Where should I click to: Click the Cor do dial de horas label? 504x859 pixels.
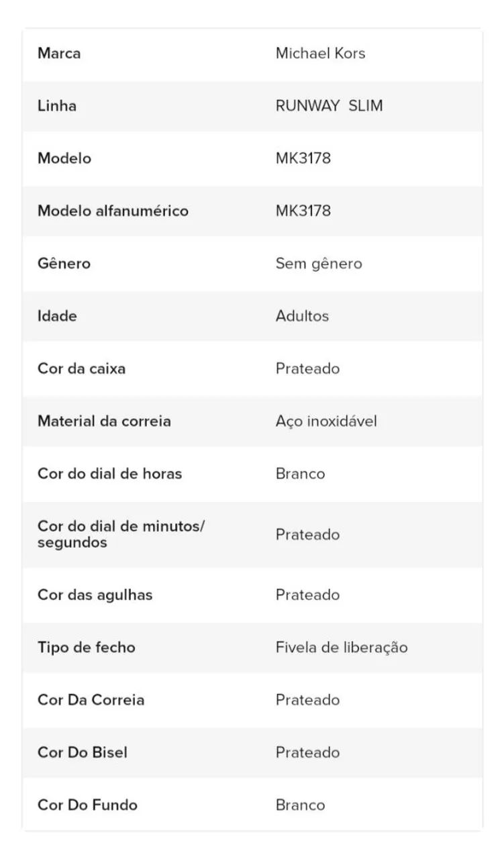point(109,474)
